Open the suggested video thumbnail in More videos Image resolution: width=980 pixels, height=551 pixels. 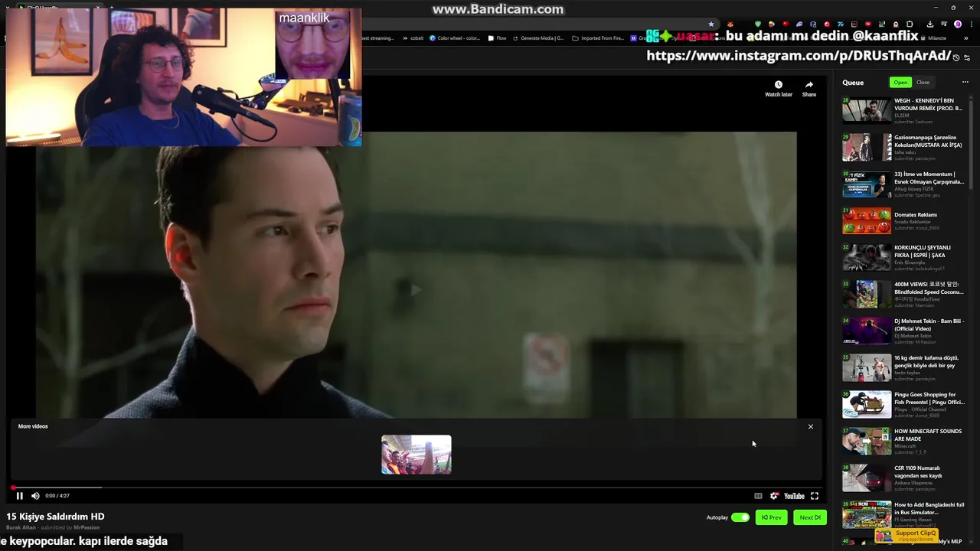click(x=416, y=455)
